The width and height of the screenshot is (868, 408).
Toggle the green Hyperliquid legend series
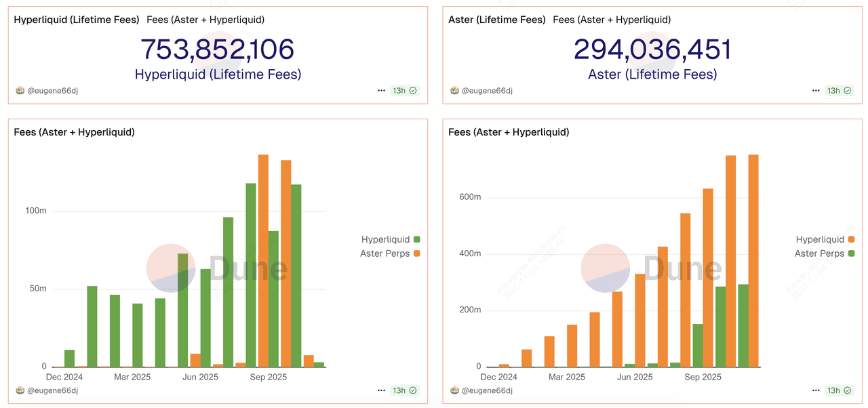(385, 239)
